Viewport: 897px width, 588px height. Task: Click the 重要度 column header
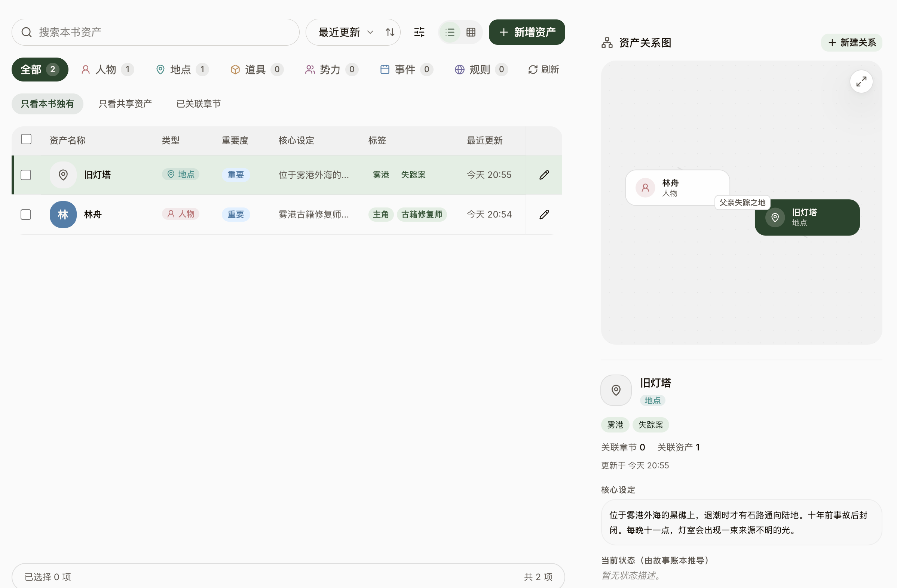point(235,141)
